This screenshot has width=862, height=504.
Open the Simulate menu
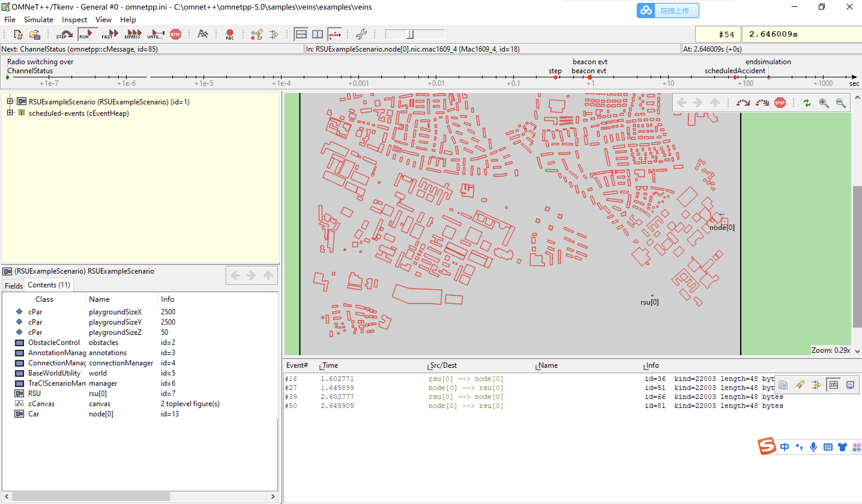tap(38, 19)
